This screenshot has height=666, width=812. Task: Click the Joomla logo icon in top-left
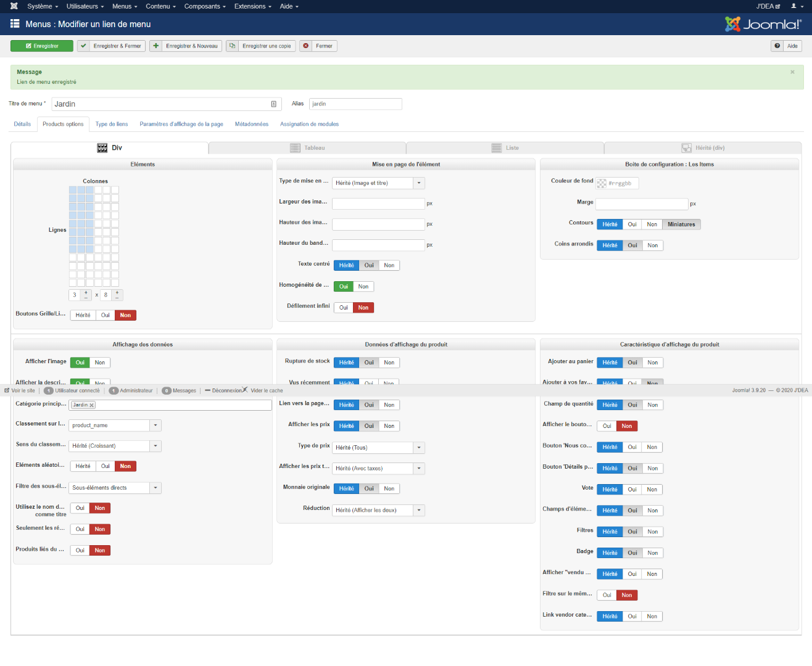click(x=14, y=6)
